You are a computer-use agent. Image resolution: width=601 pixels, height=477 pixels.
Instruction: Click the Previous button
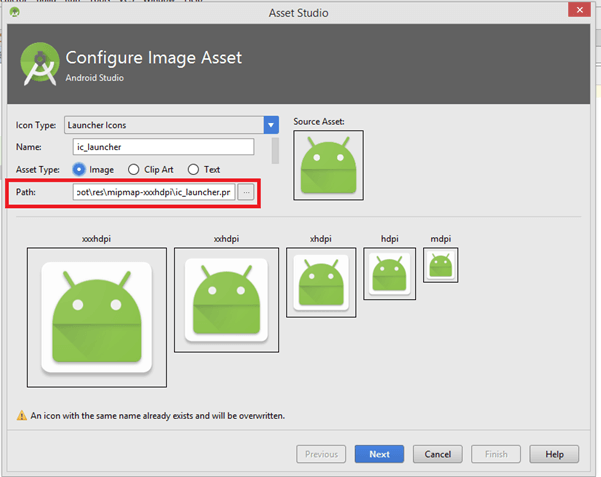pos(321,454)
